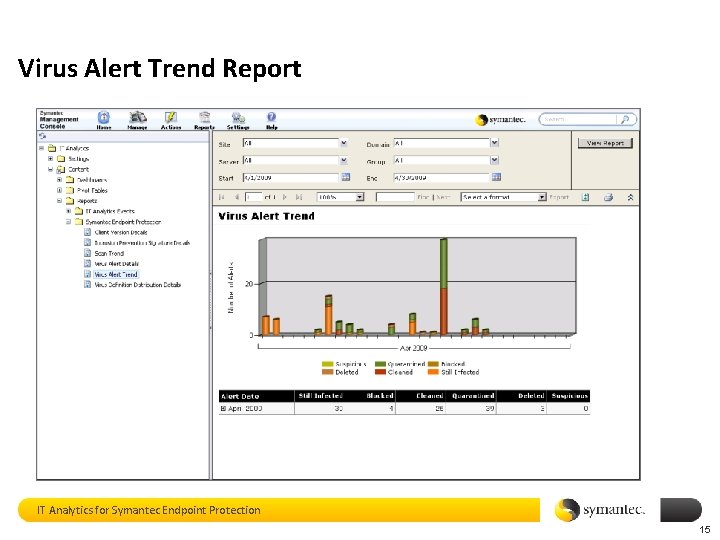Screen dimensions: 720x540
Task: Click the page number input field
Action: coord(253,197)
